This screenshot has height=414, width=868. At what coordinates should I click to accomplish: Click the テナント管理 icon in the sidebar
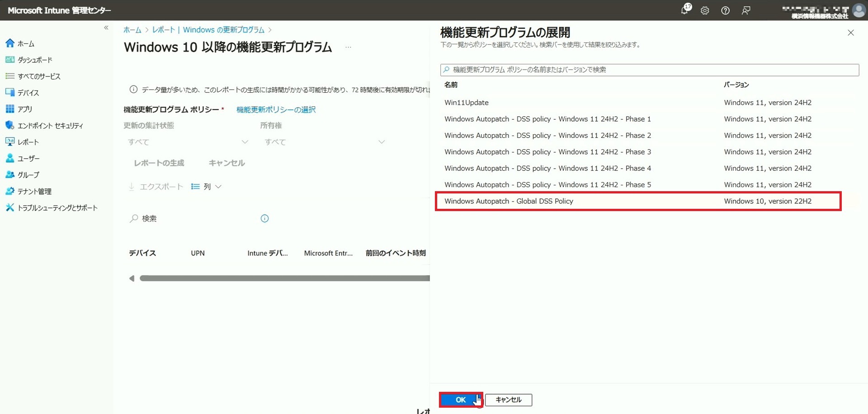10,191
